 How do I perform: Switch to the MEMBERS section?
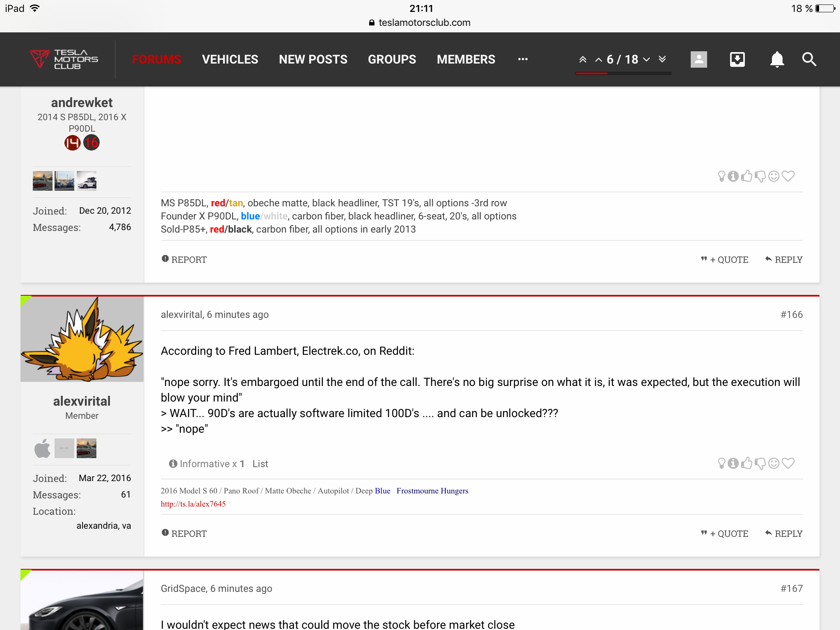click(x=466, y=59)
